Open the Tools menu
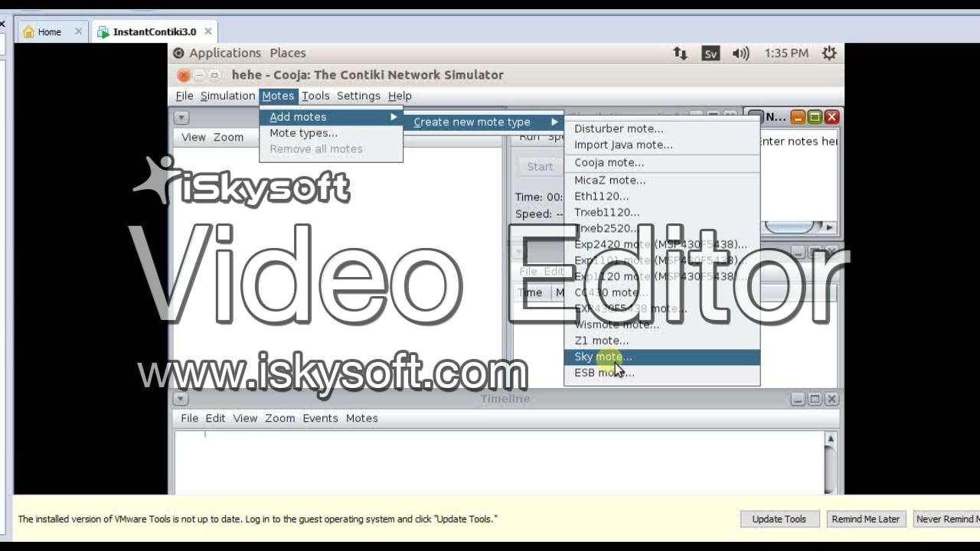 315,96
